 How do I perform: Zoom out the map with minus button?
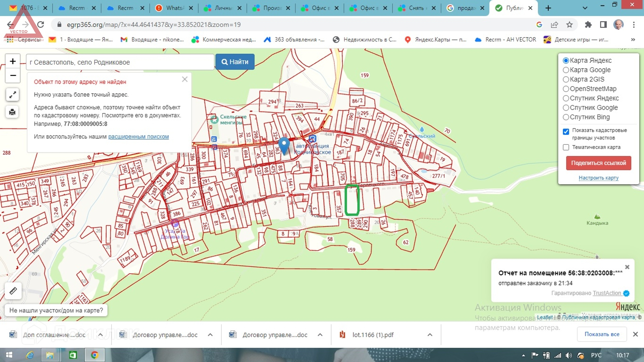tap(13, 75)
